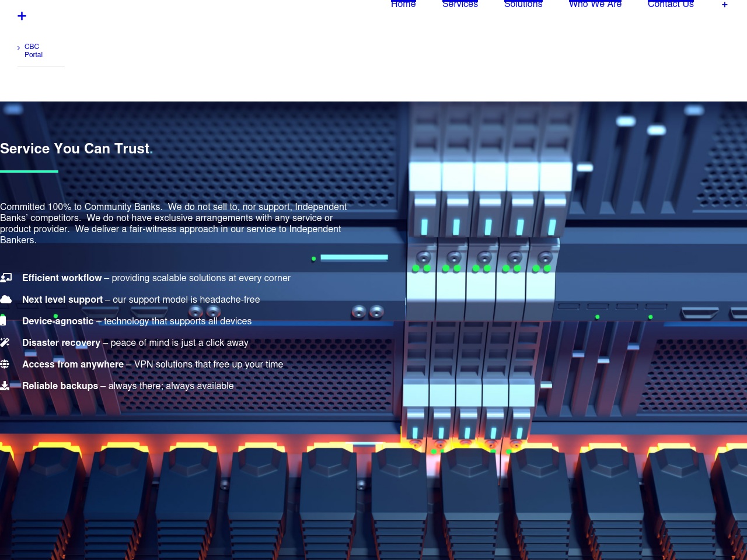Click the plus icon at top left

[22, 16]
